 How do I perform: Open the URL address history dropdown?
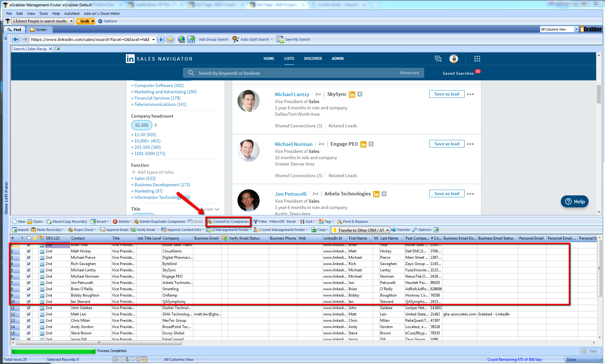point(153,39)
